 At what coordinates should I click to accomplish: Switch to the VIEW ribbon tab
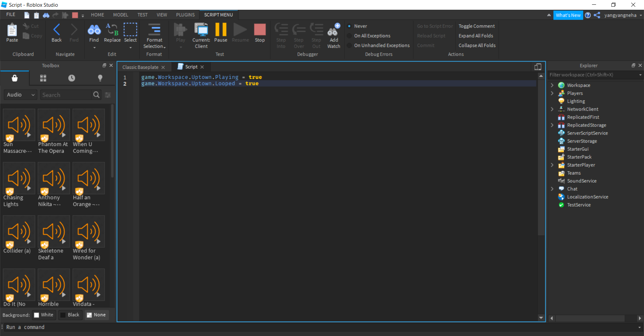[x=162, y=15]
